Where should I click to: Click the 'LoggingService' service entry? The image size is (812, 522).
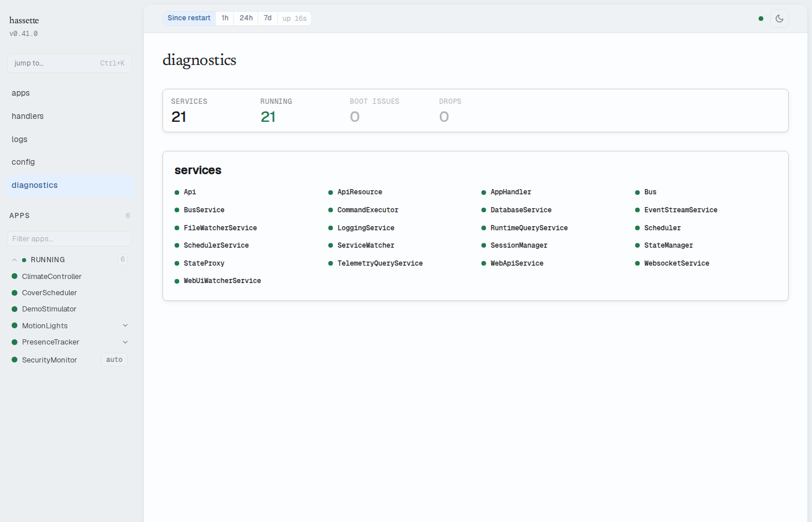[x=366, y=228]
